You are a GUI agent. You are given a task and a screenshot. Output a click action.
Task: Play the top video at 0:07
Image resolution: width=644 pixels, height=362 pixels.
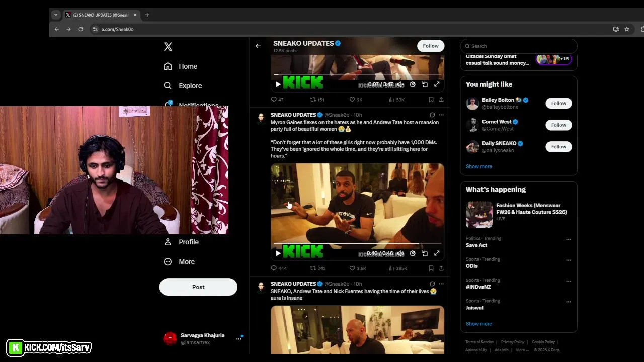tap(278, 84)
